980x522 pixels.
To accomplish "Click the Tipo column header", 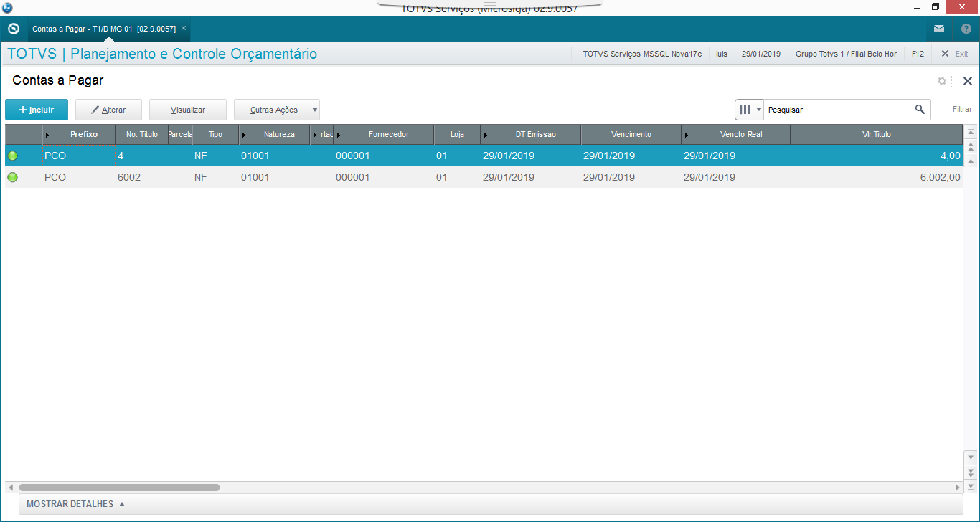I will (x=215, y=134).
